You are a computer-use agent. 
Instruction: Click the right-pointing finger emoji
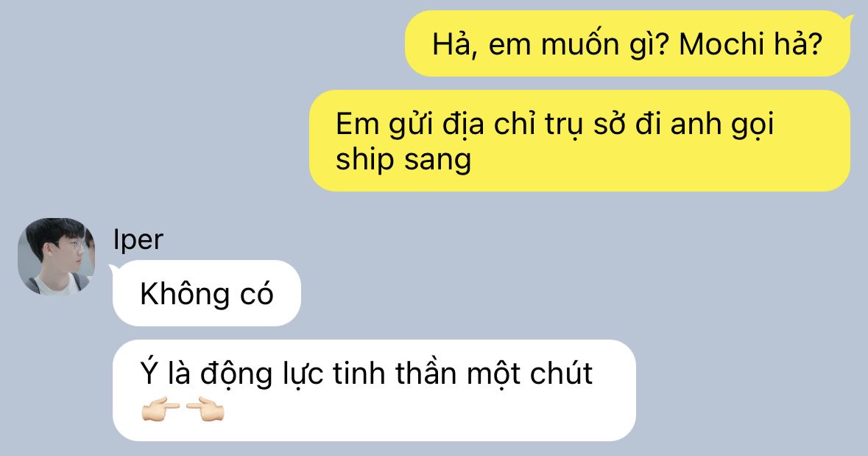click(x=160, y=411)
